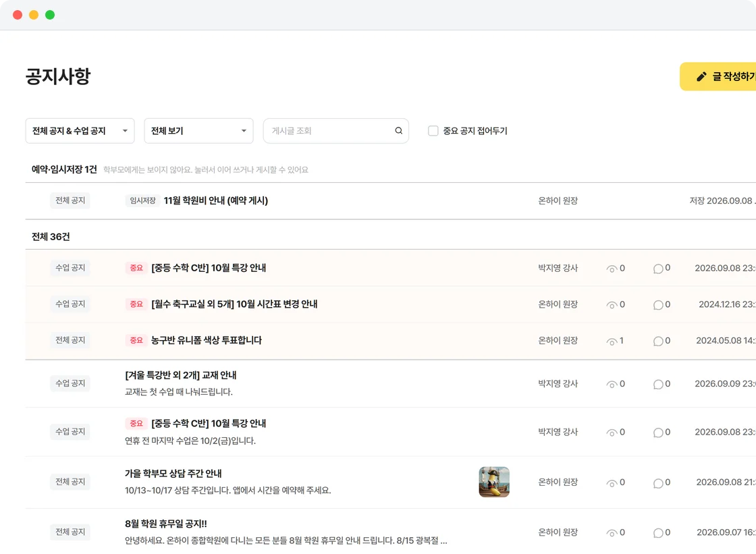Click eye icon on 겨울 특강반 교재 안내 row
The width and height of the screenshot is (756, 554).
(612, 384)
